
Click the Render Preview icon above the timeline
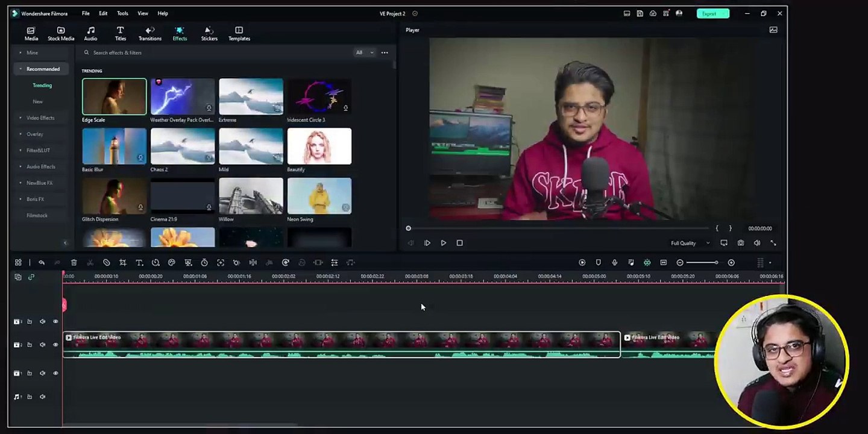point(582,263)
